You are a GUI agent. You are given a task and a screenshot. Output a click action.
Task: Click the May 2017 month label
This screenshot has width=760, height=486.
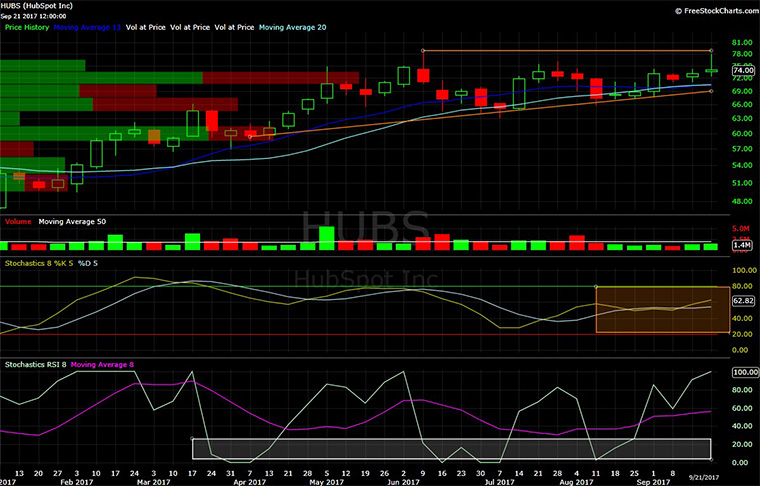(x=326, y=482)
